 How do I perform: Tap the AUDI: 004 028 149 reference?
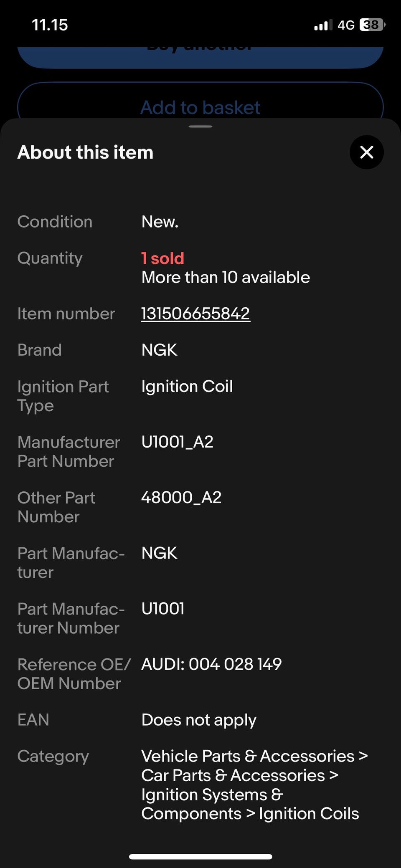click(211, 664)
